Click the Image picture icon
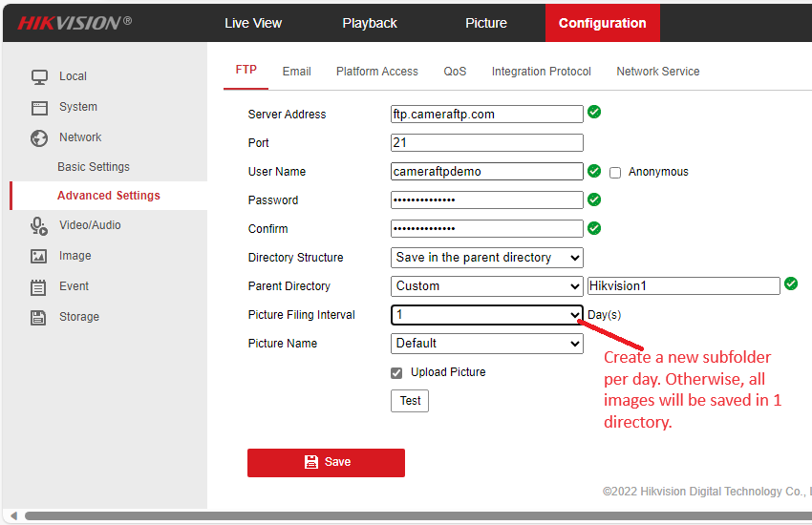Image resolution: width=812 pixels, height=525 pixels. point(39,257)
